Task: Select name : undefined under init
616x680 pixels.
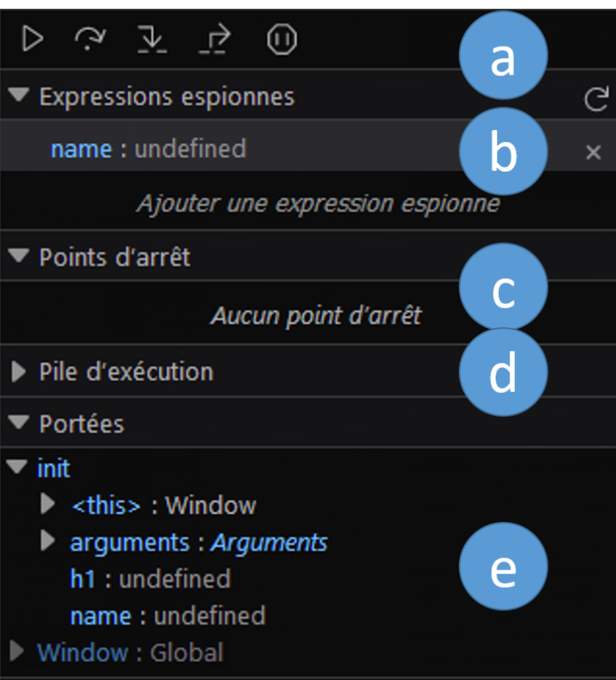Action: click(168, 616)
